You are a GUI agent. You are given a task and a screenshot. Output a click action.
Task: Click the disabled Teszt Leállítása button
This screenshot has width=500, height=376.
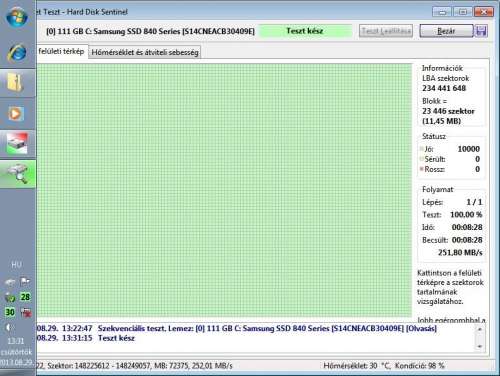coord(386,31)
